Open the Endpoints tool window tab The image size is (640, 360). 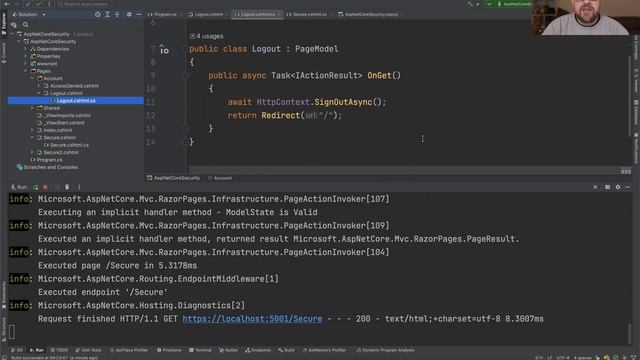click(258, 350)
